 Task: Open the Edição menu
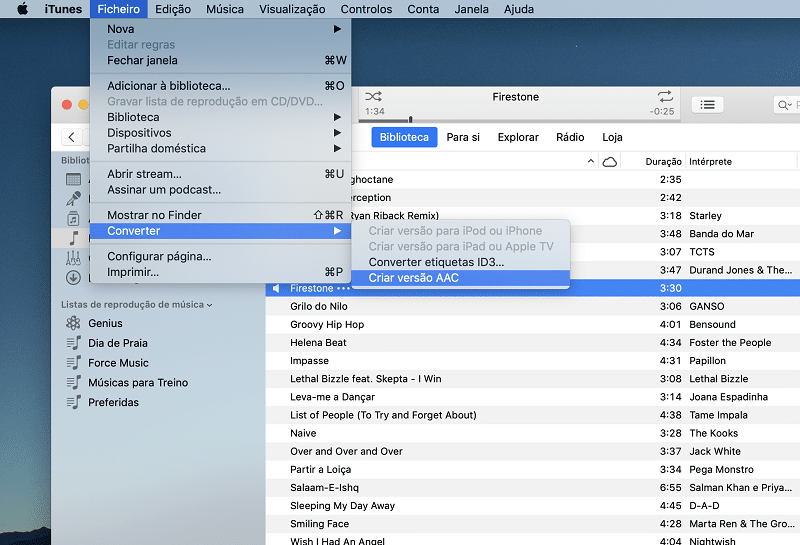[x=173, y=9]
